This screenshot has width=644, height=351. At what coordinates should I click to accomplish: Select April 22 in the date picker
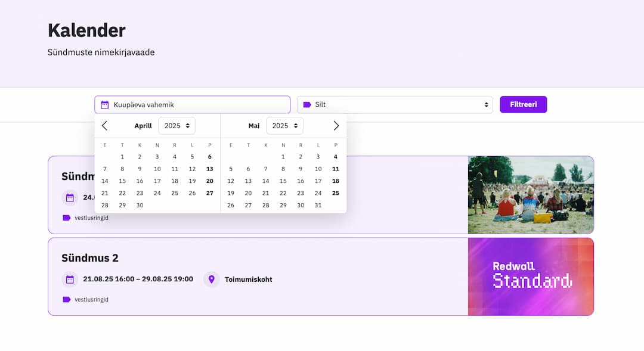[122, 193]
